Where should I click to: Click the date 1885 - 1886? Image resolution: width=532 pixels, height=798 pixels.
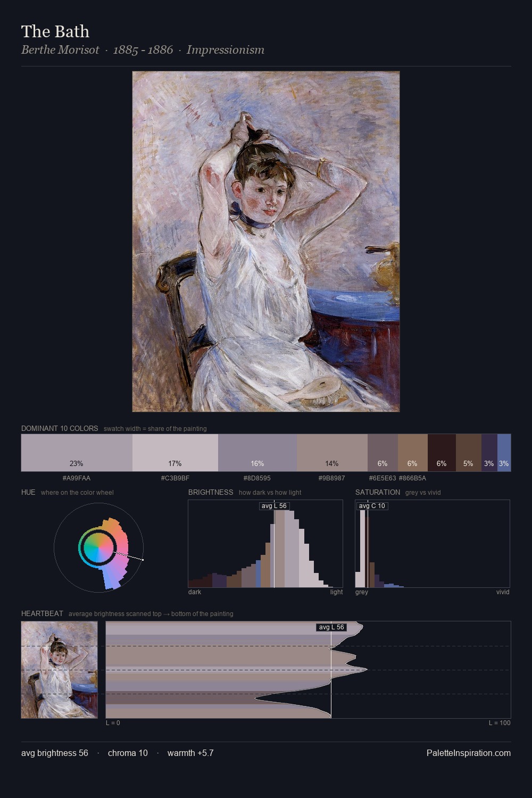coord(143,50)
